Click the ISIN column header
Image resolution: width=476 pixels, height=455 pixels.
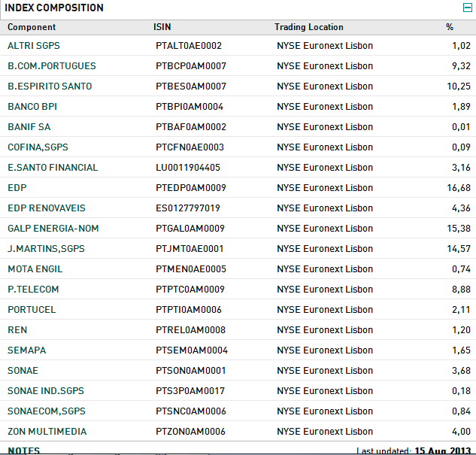coord(162,27)
